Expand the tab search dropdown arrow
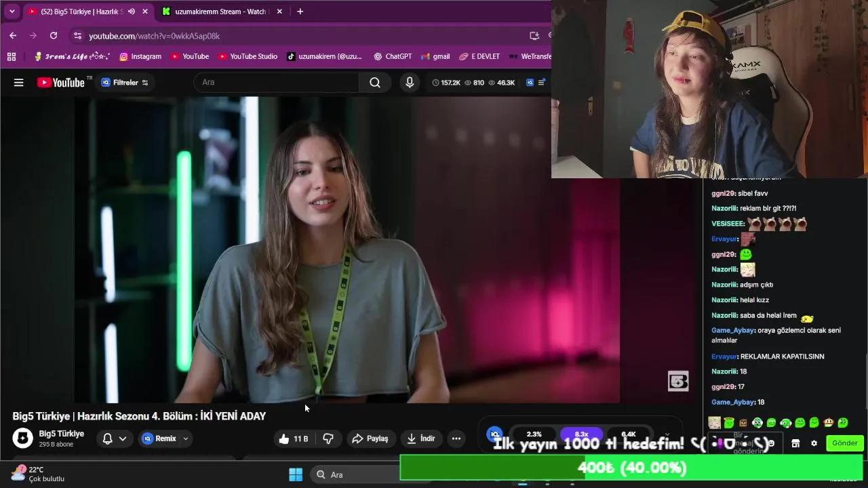 tap(12, 12)
